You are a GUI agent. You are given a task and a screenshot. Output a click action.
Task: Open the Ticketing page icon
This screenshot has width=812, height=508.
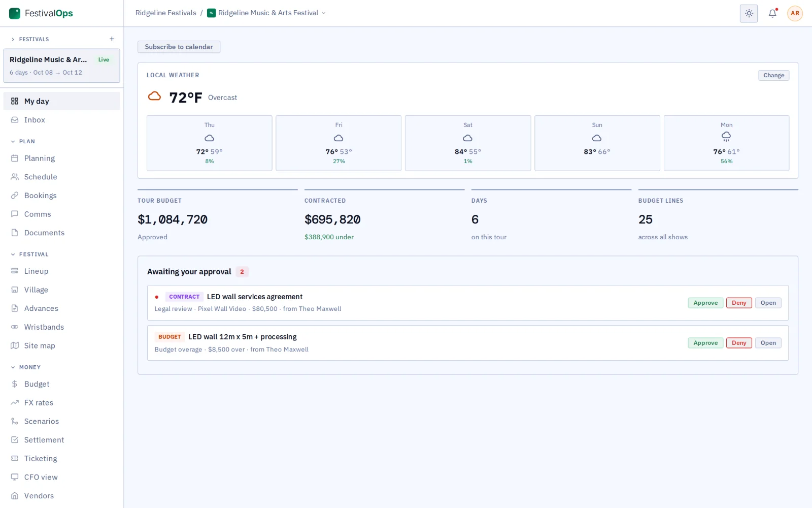15,459
